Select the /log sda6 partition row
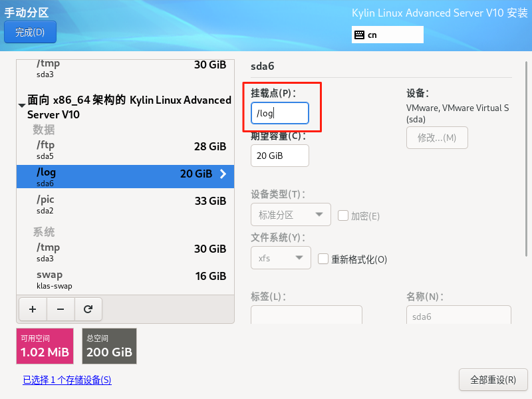 click(x=125, y=177)
